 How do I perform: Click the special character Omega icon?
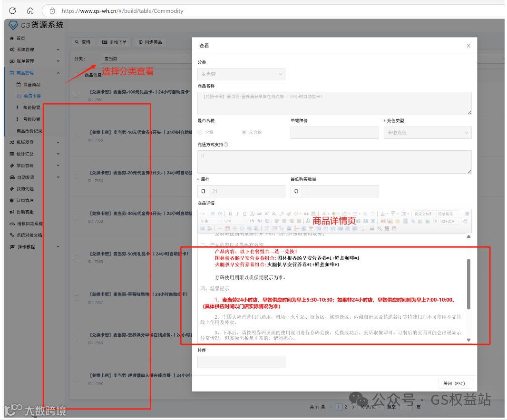(x=242, y=229)
